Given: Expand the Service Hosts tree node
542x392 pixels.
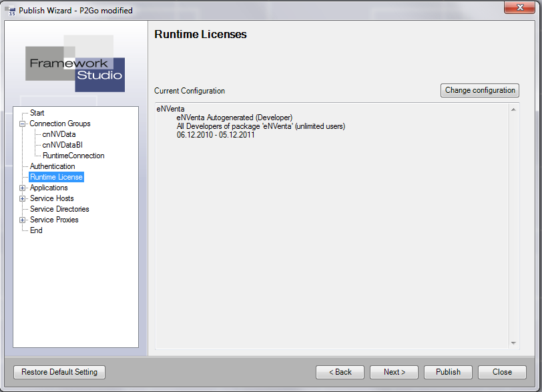Looking at the screenshot, I should pos(23,199).
